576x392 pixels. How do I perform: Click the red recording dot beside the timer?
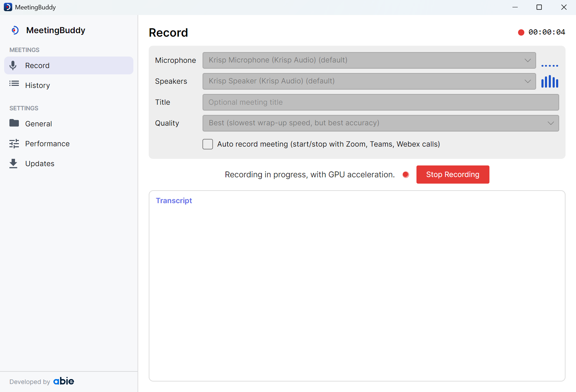521,32
